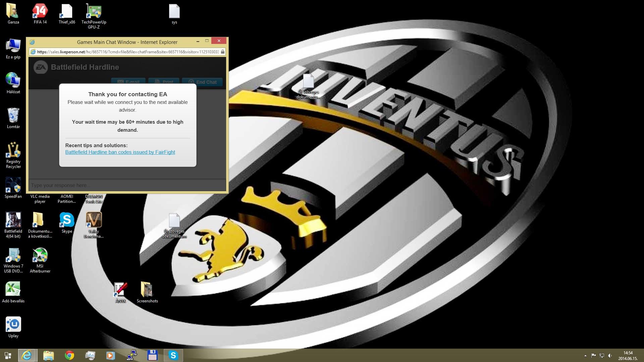644x362 pixels.
Task: Open PuTTY from the taskbar
Action: (131, 355)
